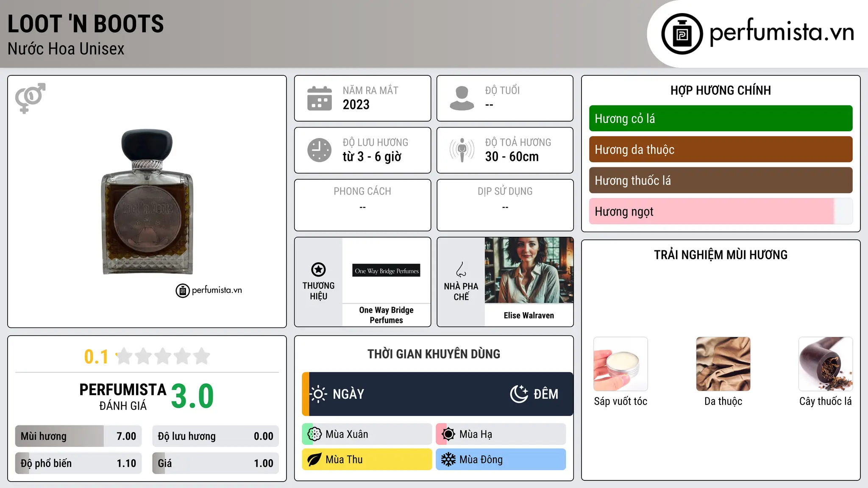
Task: Click the clock icon for Độ lưu hương
Action: tap(319, 150)
